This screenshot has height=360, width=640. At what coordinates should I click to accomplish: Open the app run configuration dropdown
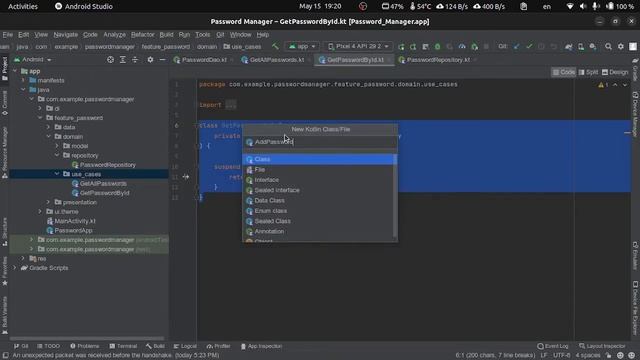point(302,47)
